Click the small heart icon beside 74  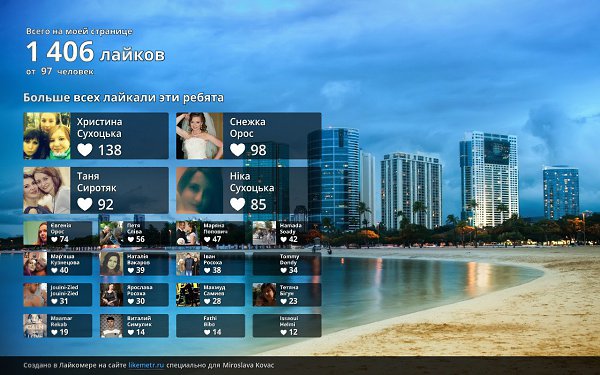click(54, 239)
